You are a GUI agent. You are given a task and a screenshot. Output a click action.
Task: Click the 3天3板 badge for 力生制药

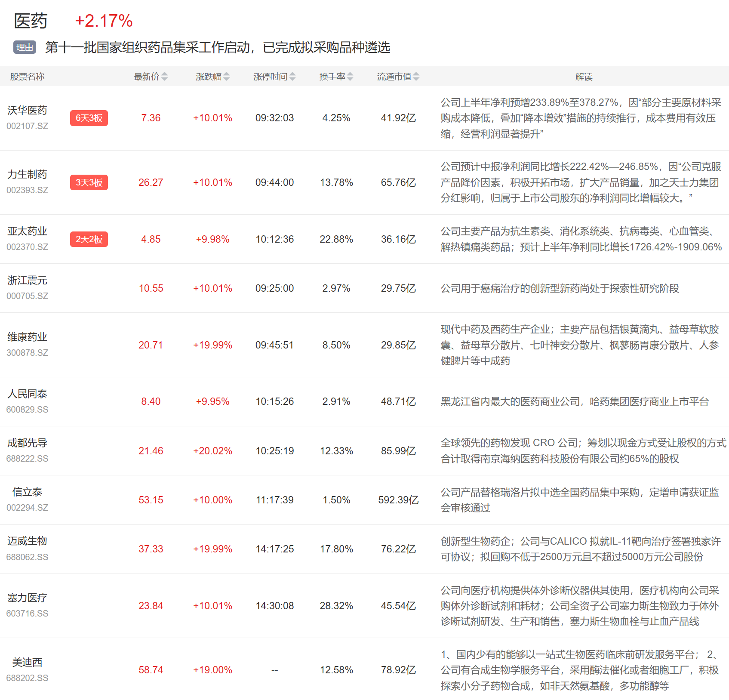(89, 182)
